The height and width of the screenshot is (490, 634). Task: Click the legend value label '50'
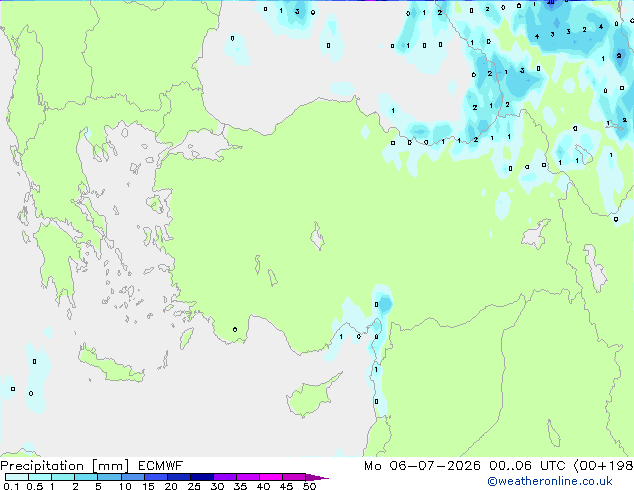310,486
